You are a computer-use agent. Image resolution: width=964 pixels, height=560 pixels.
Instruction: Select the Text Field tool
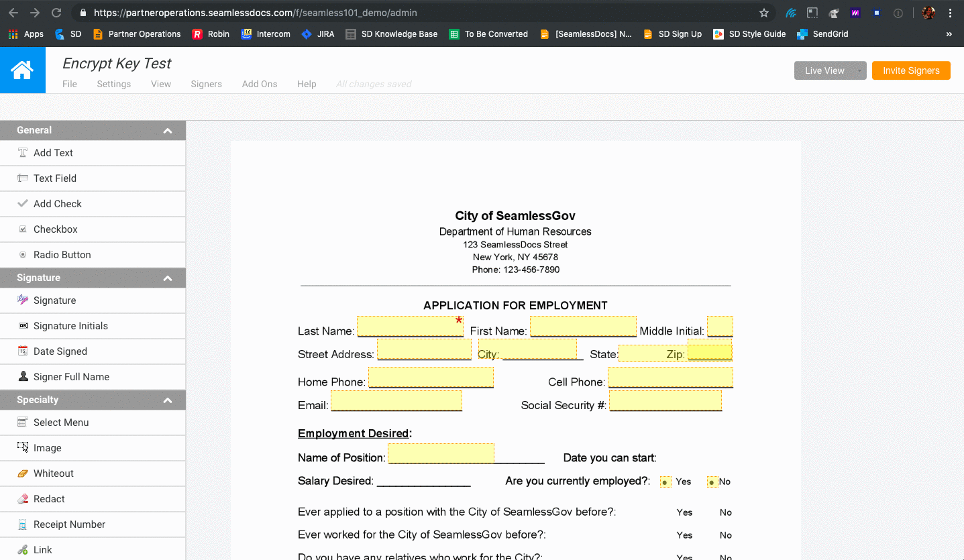[x=56, y=178]
